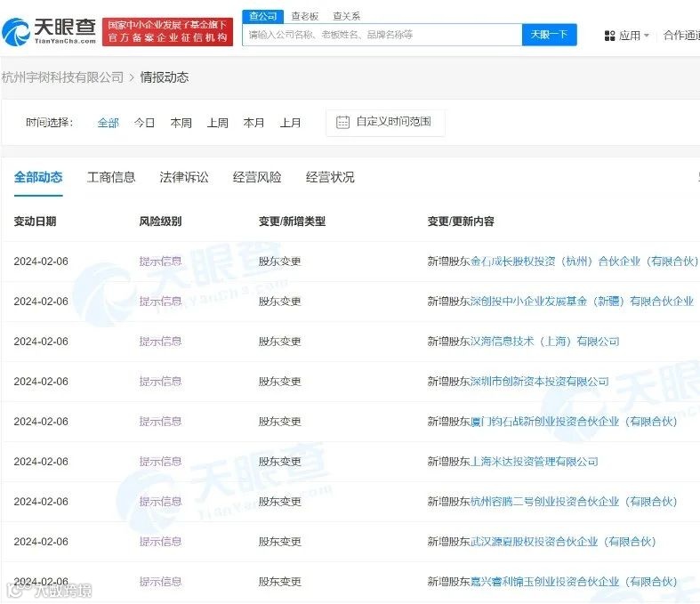Select 本周 time filter
The image size is (700, 604).
click(181, 123)
